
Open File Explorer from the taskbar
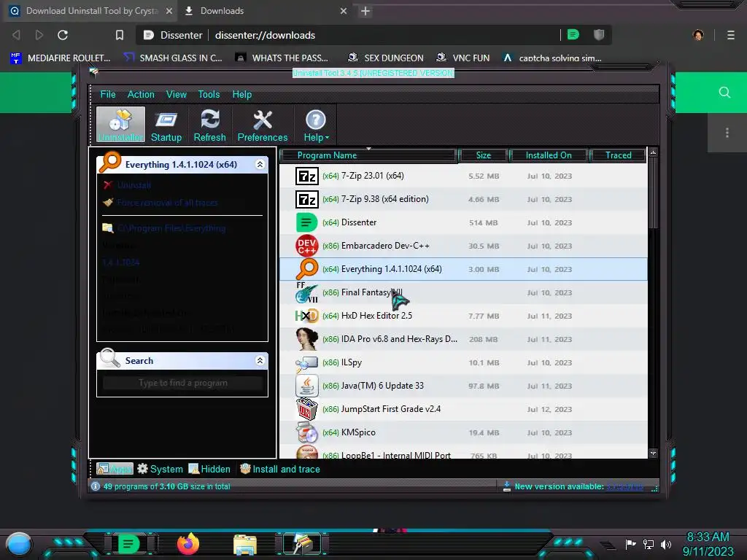(x=245, y=545)
